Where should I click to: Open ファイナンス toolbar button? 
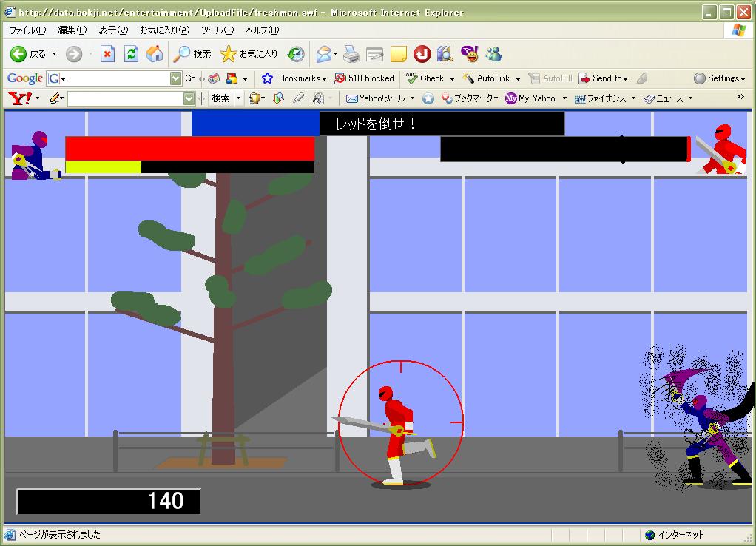point(600,98)
